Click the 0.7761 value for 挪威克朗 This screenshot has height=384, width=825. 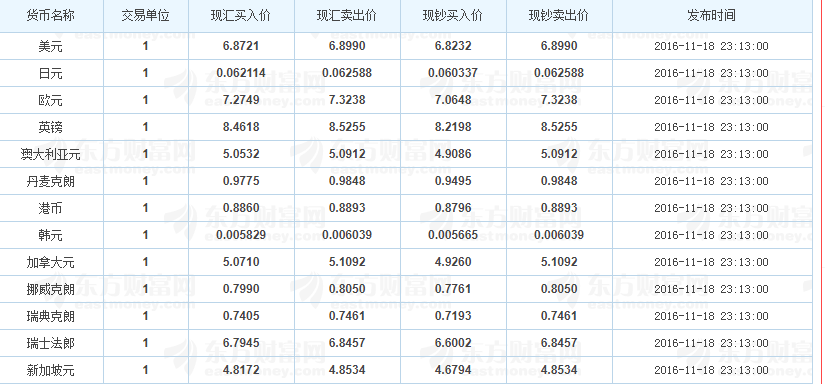point(453,289)
